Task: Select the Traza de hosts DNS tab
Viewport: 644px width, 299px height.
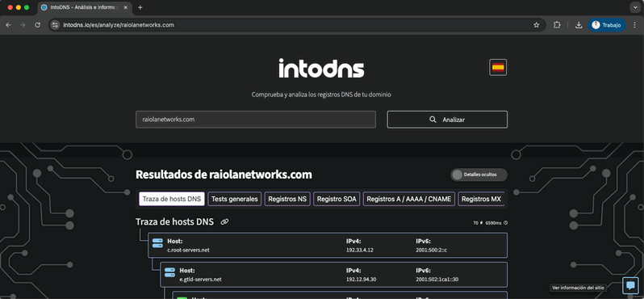Action: click(172, 199)
